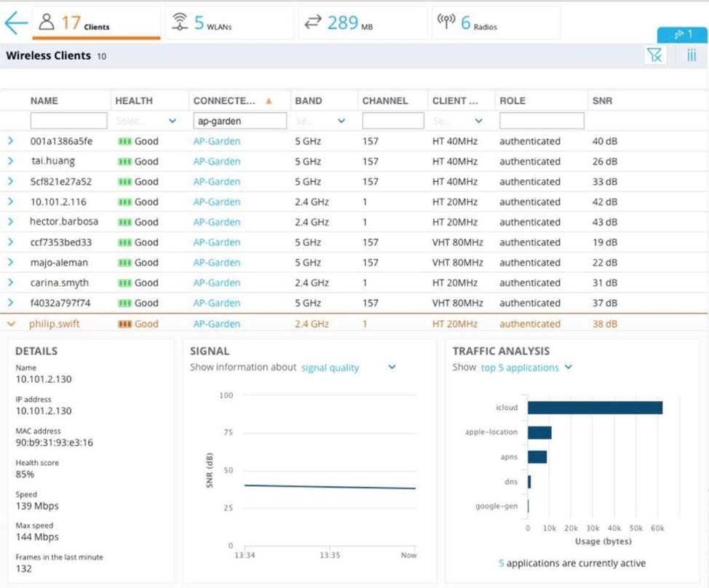Click the icloud usage bar
Viewport: 709px width, 588px height.
pos(595,408)
